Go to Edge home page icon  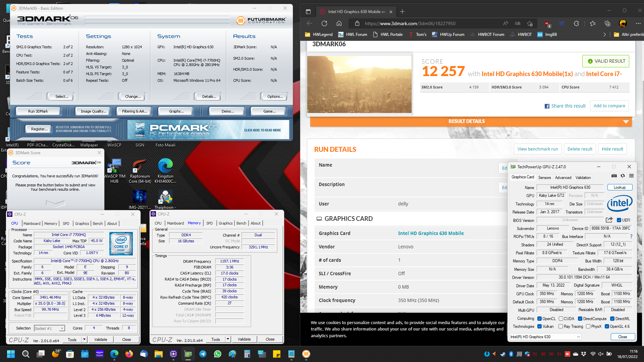[339, 23]
